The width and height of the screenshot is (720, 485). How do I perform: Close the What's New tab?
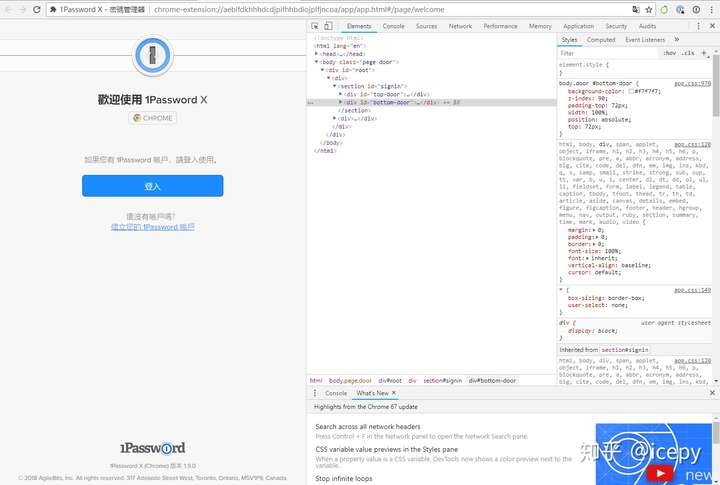[394, 393]
